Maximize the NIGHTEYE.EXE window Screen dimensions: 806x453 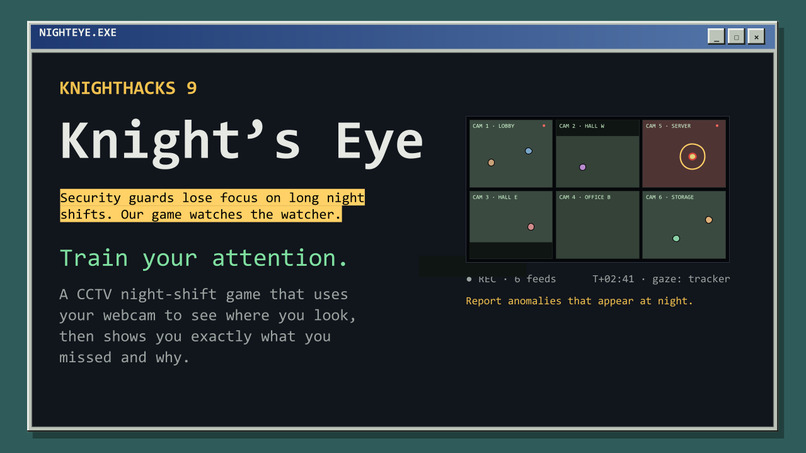click(x=736, y=37)
